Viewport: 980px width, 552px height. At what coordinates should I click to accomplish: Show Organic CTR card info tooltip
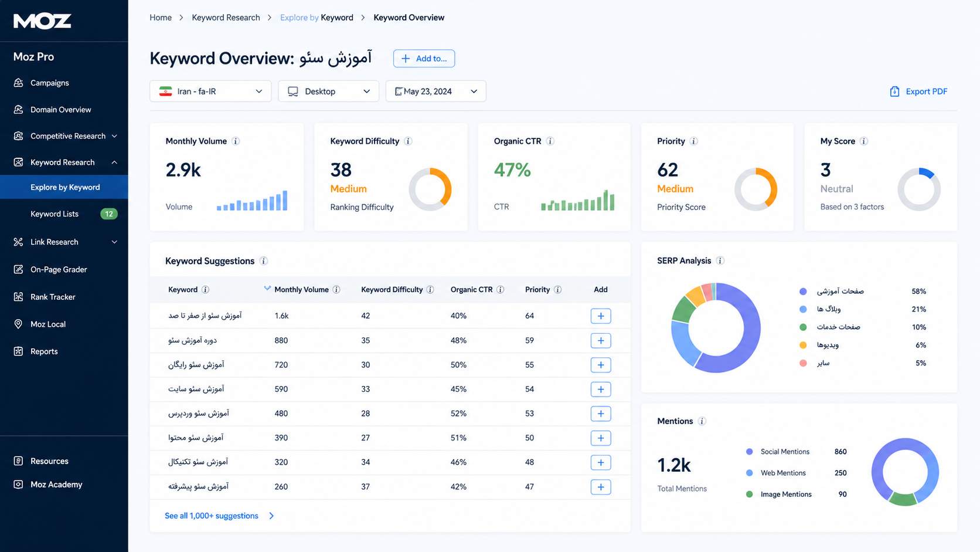click(550, 141)
